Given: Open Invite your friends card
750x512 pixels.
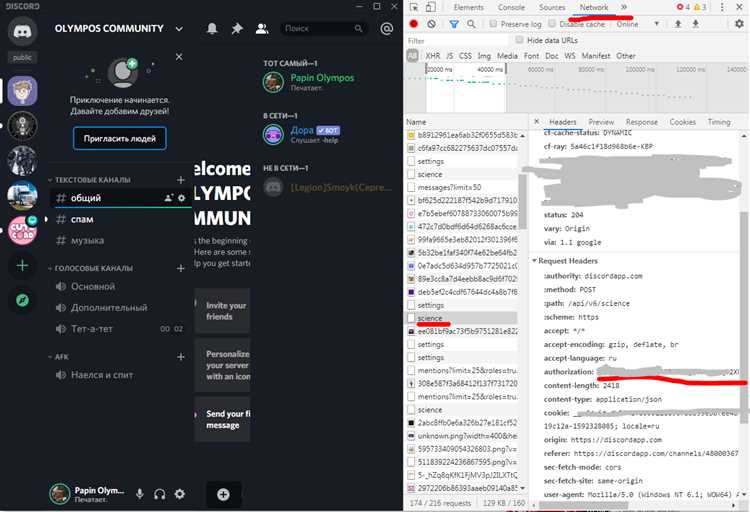Looking at the screenshot, I should coord(222,311).
